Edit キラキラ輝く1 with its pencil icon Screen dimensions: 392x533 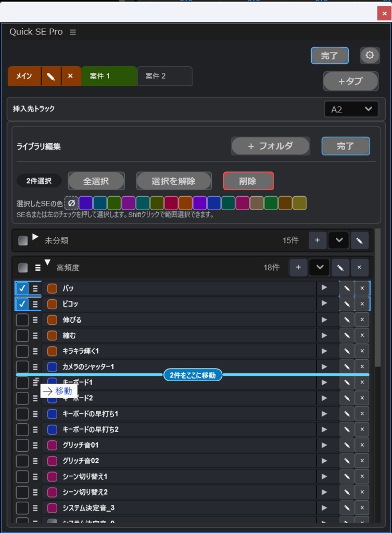tap(347, 351)
